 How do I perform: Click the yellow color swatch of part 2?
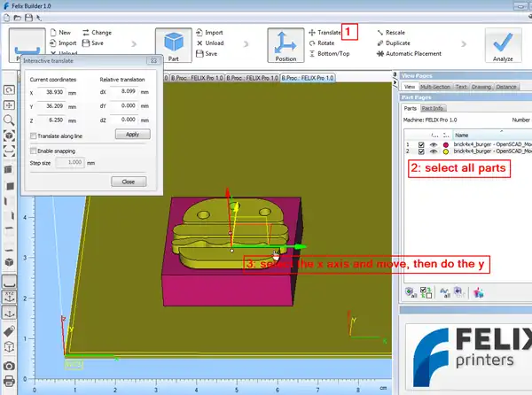click(445, 151)
